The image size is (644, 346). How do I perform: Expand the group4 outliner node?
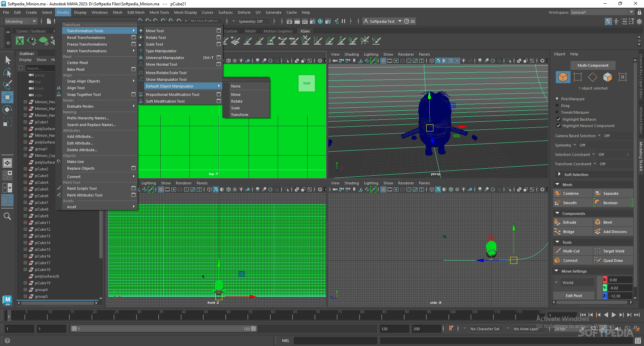click(25, 290)
